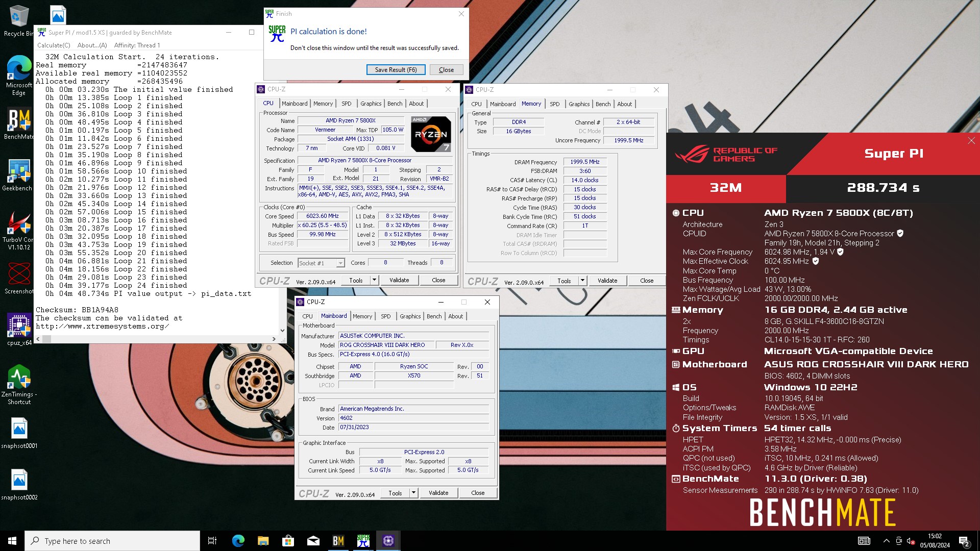This screenshot has height=551, width=980.
Task: Click Super PI scrollbar down arrow
Action: (x=282, y=331)
